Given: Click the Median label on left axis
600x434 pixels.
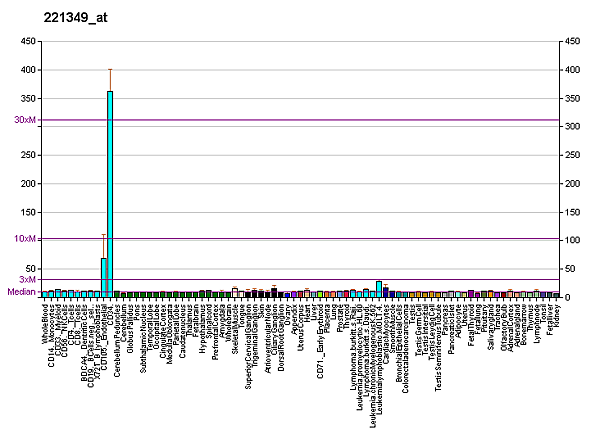Looking at the screenshot, I should tap(21, 292).
